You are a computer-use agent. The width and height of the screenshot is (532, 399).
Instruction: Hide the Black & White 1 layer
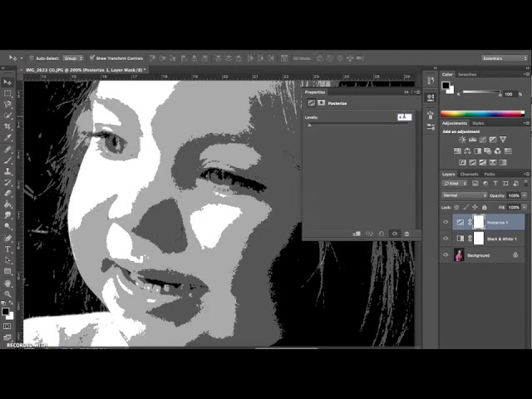click(x=446, y=239)
